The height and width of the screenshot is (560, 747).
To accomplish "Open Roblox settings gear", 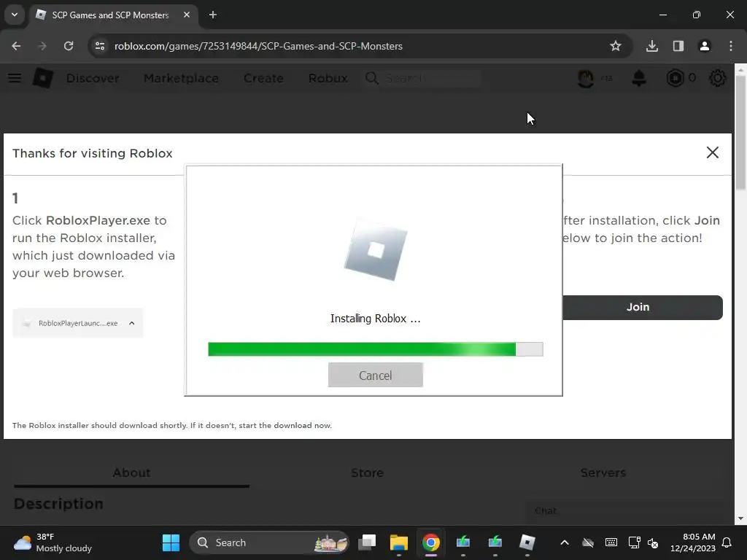I will click(718, 78).
